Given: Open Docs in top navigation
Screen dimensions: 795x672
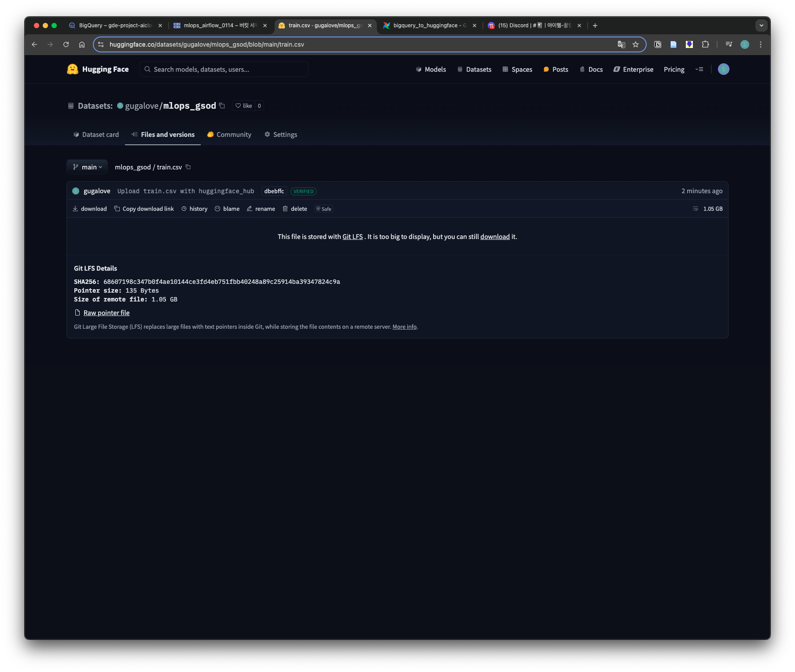Looking at the screenshot, I should click(591, 69).
